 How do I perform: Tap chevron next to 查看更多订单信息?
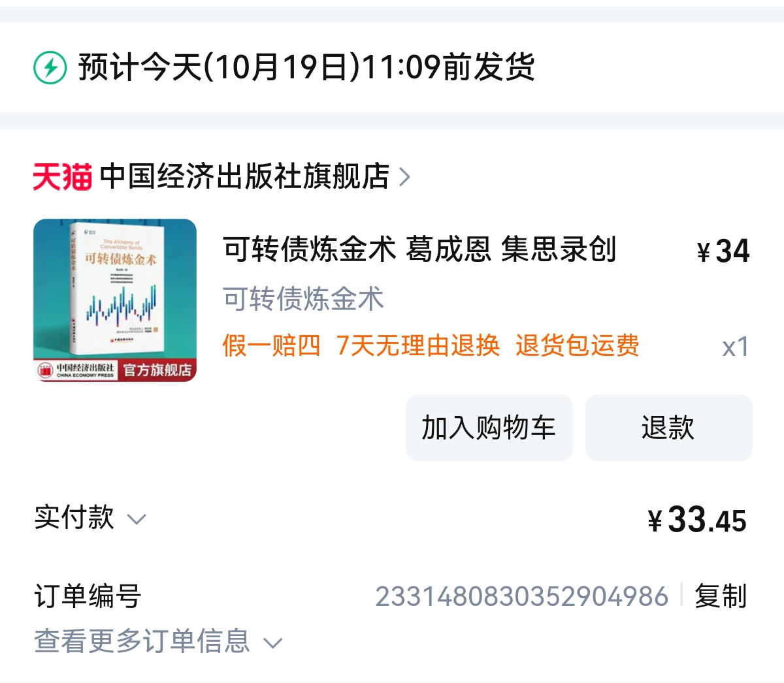273,643
